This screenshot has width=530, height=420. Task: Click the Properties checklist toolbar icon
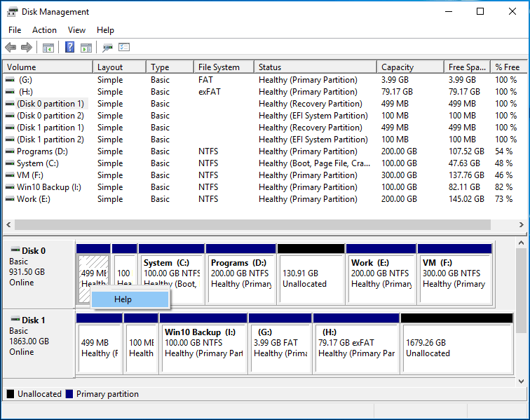(124, 48)
